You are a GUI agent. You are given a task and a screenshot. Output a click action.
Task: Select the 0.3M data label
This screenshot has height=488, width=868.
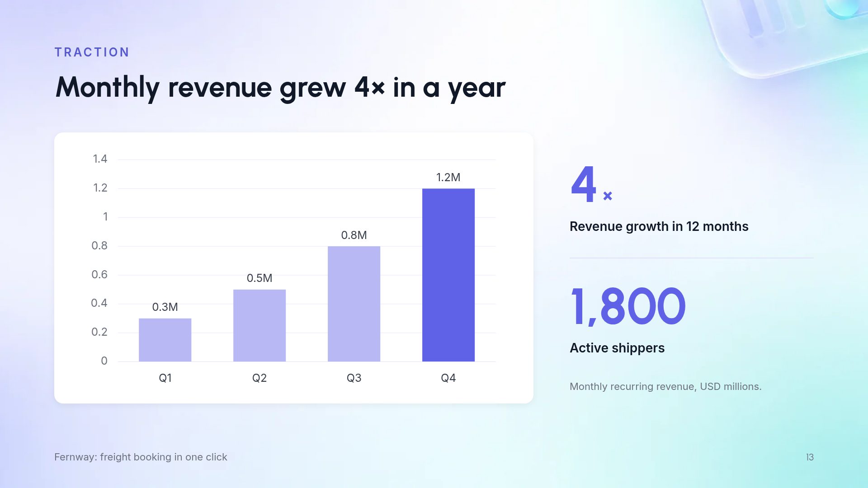[x=165, y=307]
